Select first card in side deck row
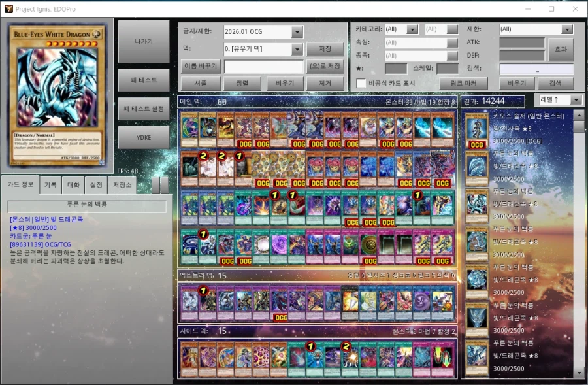 click(189, 356)
